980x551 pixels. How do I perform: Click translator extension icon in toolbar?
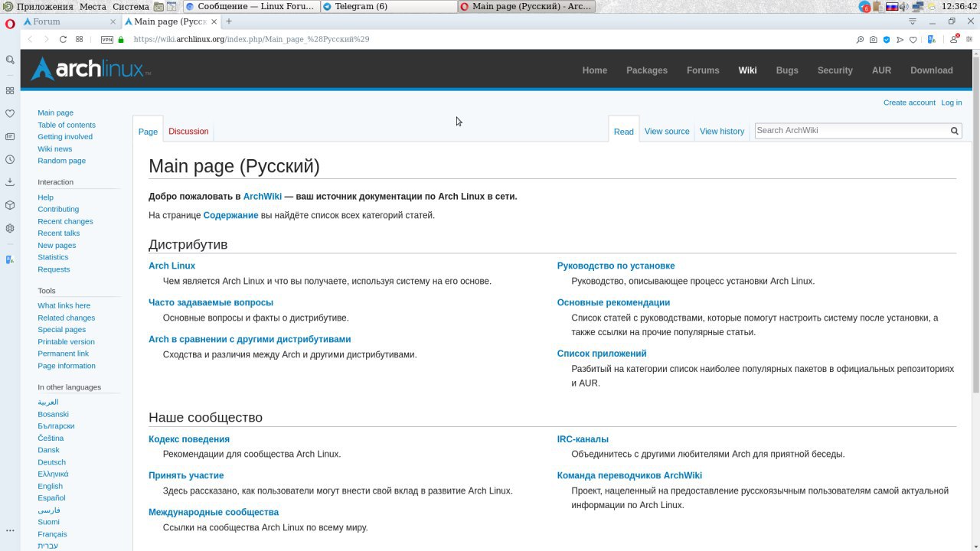(x=932, y=40)
